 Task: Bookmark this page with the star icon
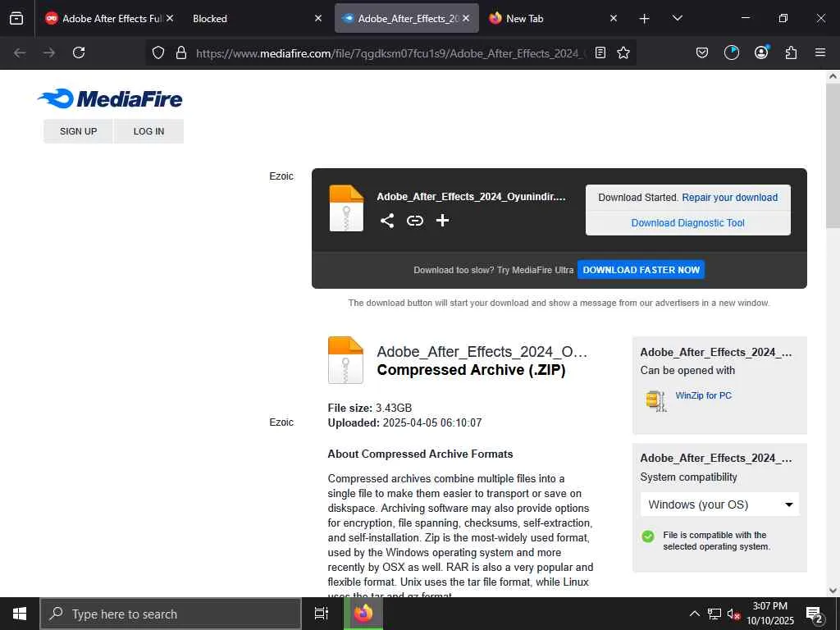tap(623, 52)
